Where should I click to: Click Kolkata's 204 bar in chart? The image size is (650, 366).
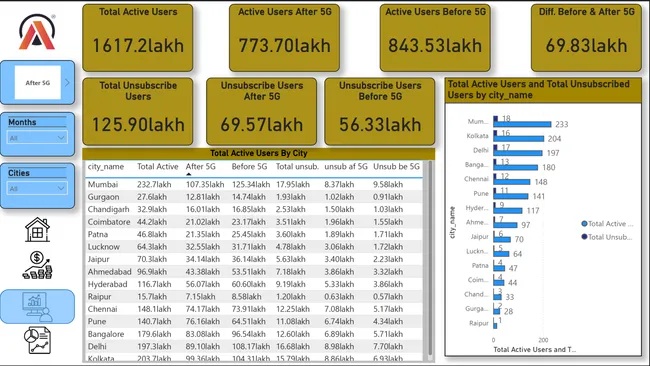(x=519, y=139)
